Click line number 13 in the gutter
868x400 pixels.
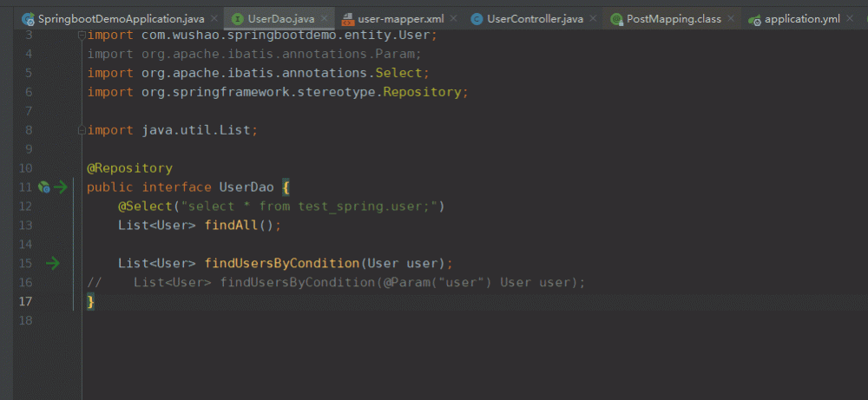click(x=25, y=226)
